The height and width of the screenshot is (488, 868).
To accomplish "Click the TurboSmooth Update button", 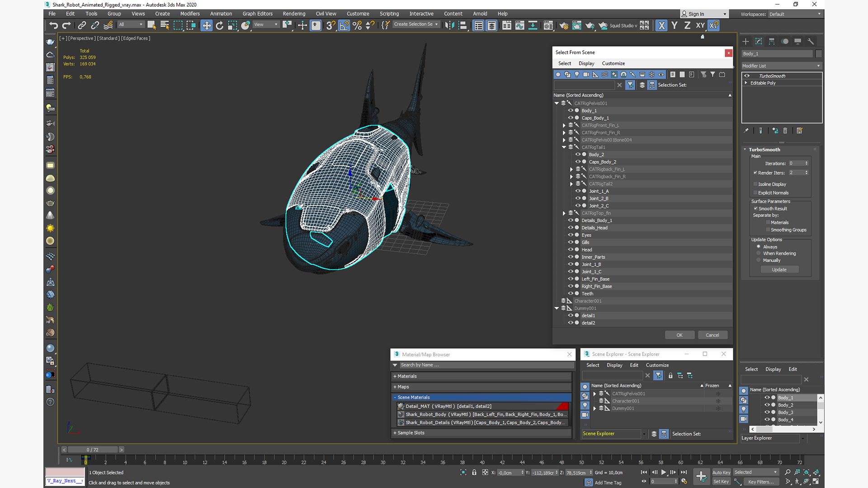I will [x=779, y=269].
